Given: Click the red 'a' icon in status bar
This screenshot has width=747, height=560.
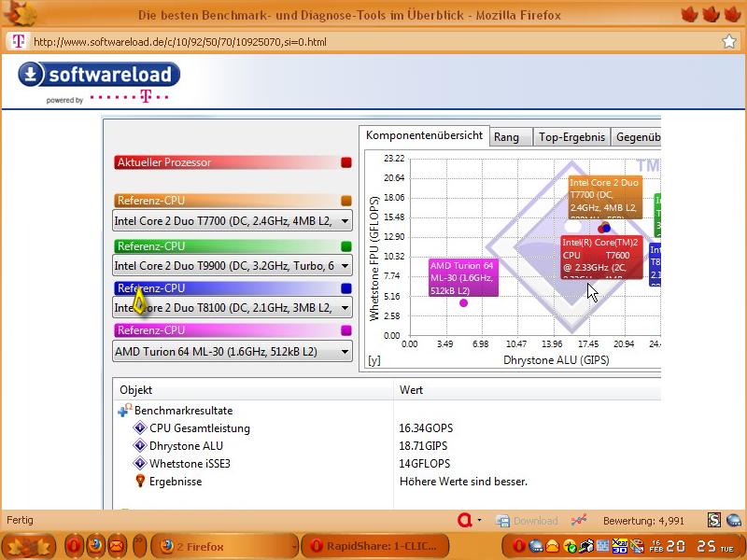Looking at the screenshot, I should click(x=464, y=520).
